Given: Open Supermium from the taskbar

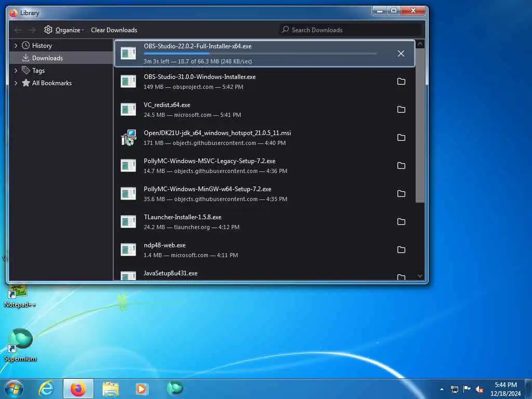Looking at the screenshot, I should [175, 388].
